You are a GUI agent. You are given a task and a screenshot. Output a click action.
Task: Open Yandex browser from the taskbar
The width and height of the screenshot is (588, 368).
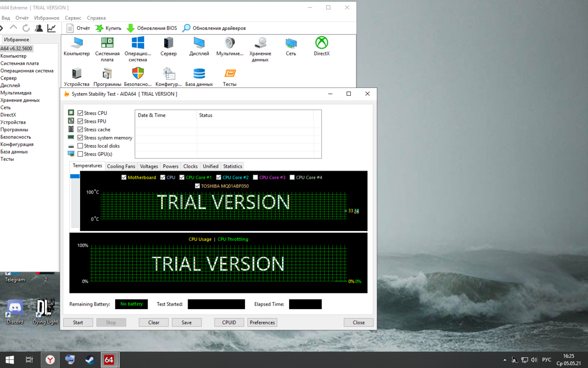pos(50,360)
